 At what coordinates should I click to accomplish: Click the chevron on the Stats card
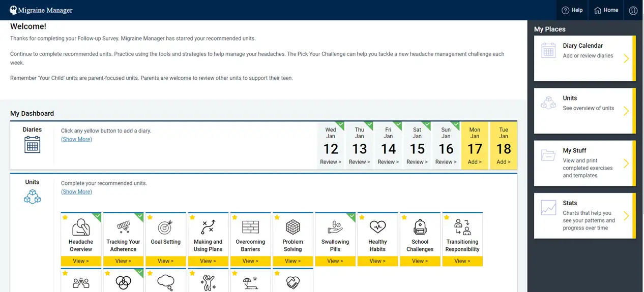(626, 216)
